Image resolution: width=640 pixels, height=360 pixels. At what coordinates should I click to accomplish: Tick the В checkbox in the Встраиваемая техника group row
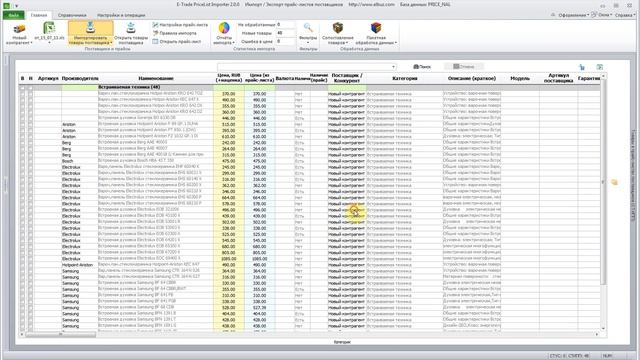point(22,87)
